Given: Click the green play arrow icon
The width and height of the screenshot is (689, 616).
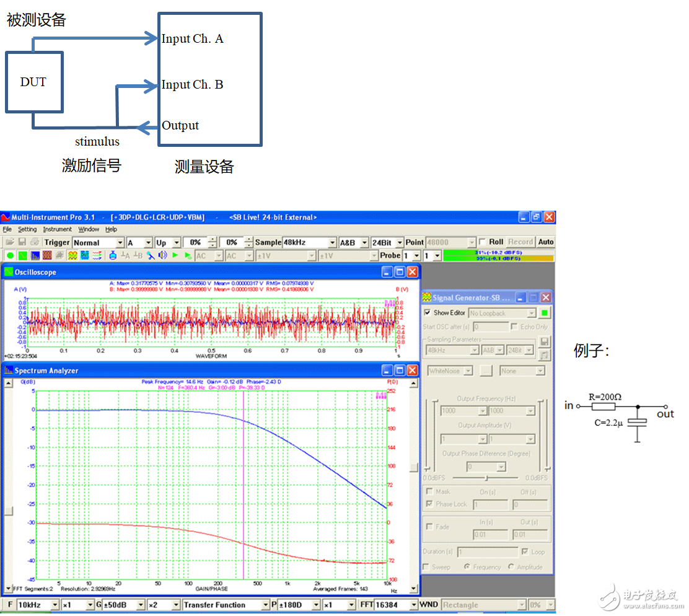Looking at the screenshot, I should point(175,256).
